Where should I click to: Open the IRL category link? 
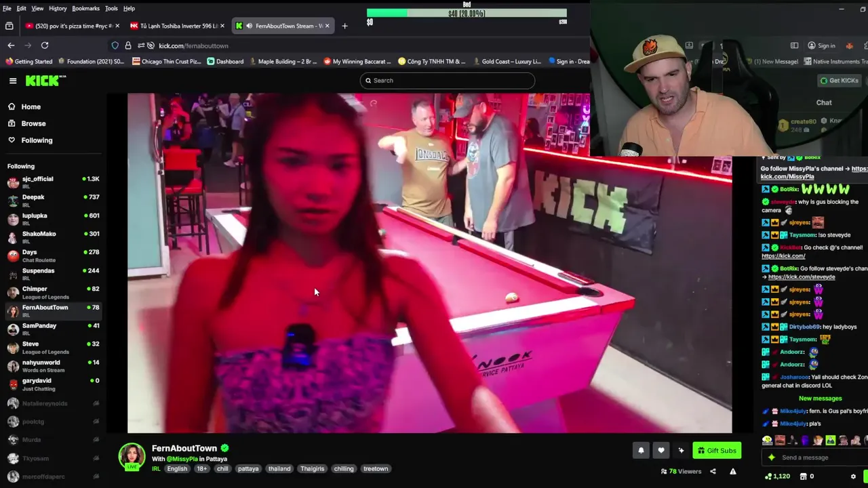tap(156, 468)
